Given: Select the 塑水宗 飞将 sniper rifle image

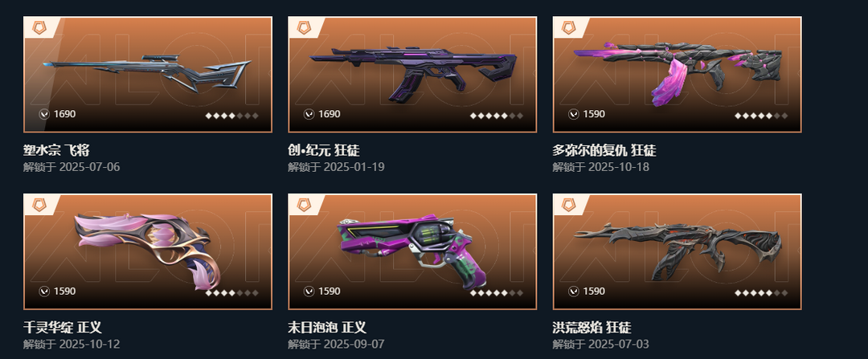Looking at the screenshot, I should point(147,74).
